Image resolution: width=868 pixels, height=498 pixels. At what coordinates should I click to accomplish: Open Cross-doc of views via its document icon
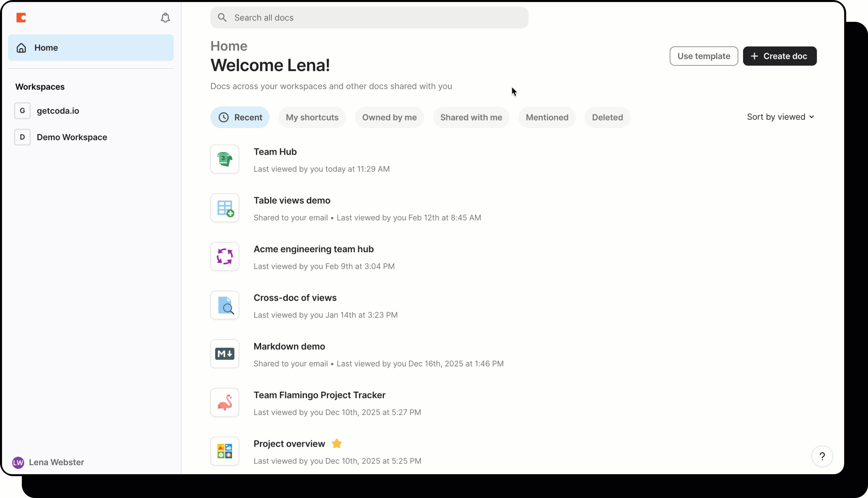(225, 305)
